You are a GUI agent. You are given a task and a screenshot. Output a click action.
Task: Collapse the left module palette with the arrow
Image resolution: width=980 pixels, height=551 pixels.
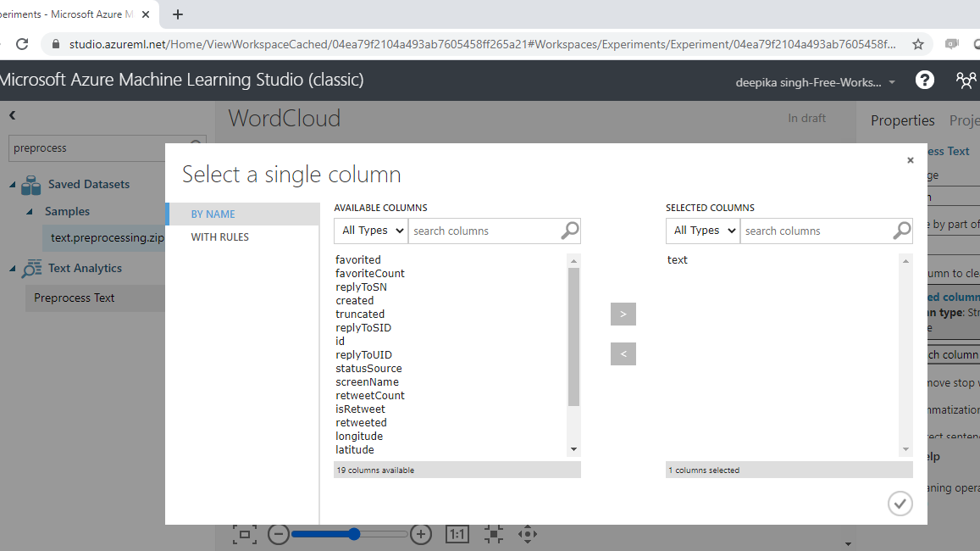click(13, 115)
